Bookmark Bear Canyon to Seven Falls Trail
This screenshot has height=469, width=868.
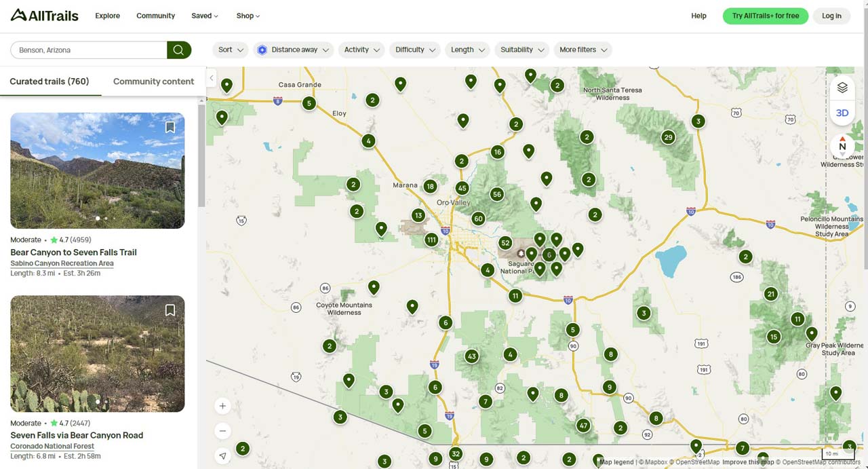[170, 128]
